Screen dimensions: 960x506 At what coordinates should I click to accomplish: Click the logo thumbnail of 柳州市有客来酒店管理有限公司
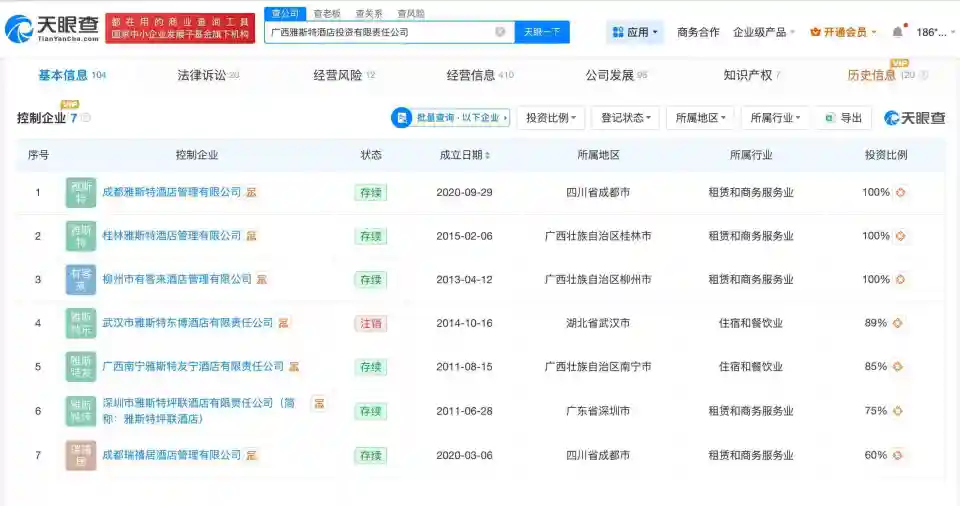pyautogui.click(x=81, y=279)
